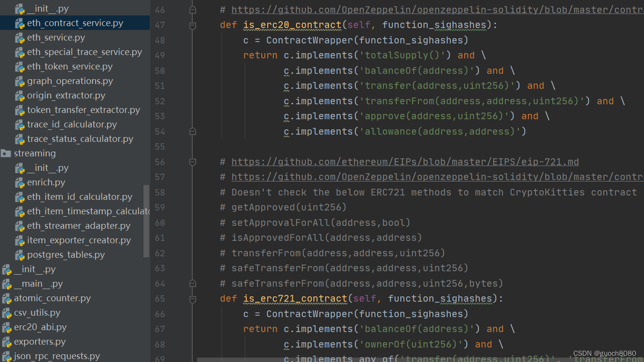
Task: Select trace_status_calculator.py file name
Action: (x=80, y=139)
